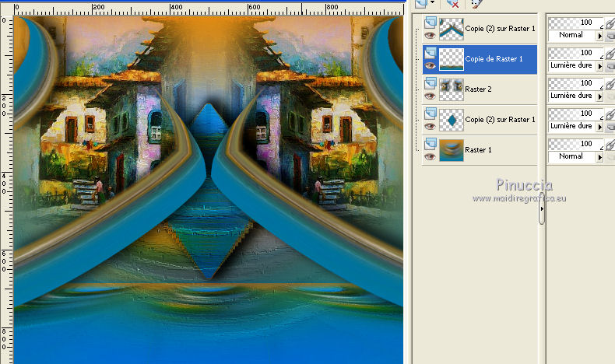Image resolution: width=615 pixels, height=364 pixels.
Task: Open blend arrow of diamond-thumbnail Copie (2) layer
Action: pos(599,127)
